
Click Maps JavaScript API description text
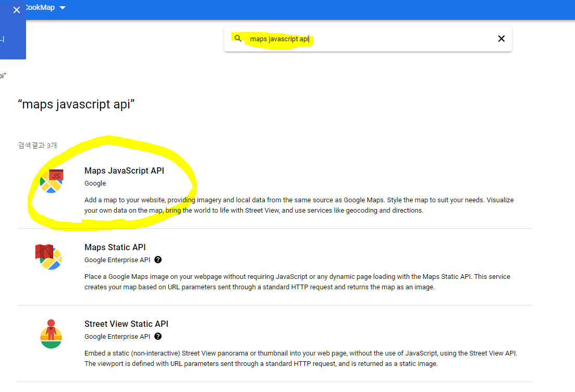[299, 205]
